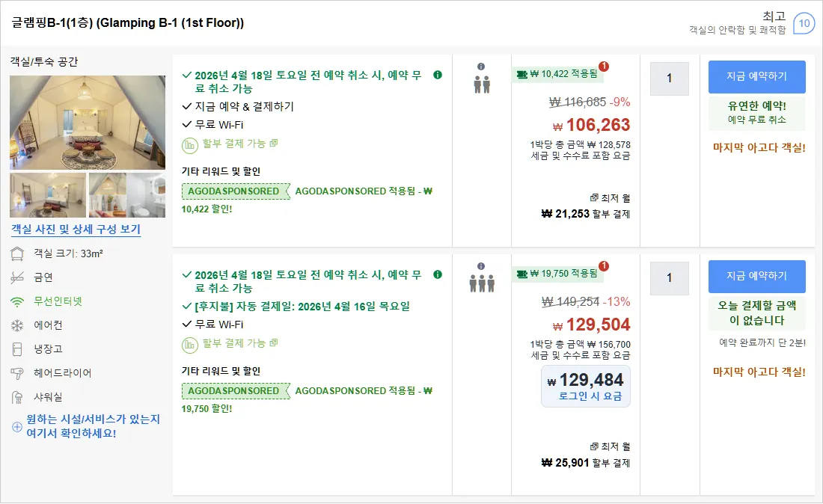The height and width of the screenshot is (504, 823).
Task: Open room quantity selector in second offer
Action: pos(669,278)
